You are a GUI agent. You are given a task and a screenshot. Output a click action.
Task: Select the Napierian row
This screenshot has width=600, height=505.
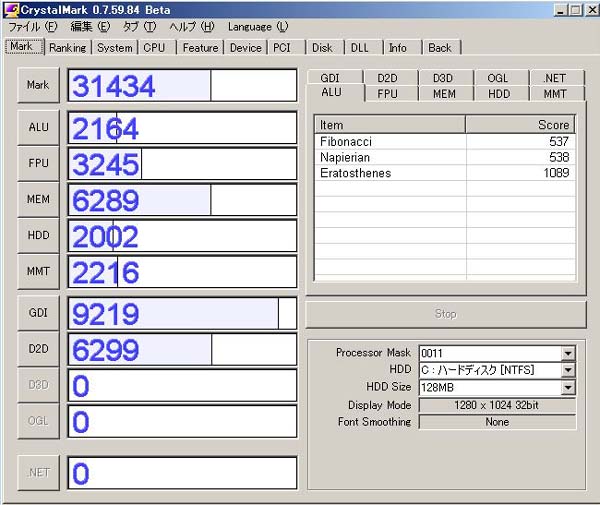[445, 157]
